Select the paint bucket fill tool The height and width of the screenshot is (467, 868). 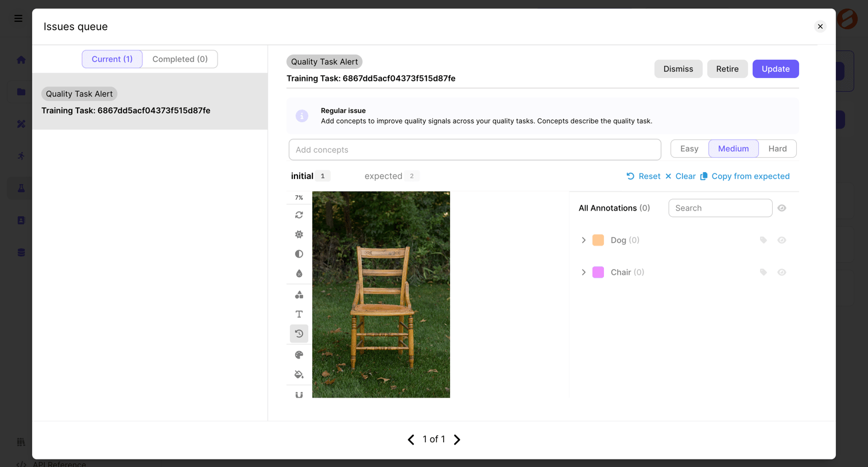299,375
